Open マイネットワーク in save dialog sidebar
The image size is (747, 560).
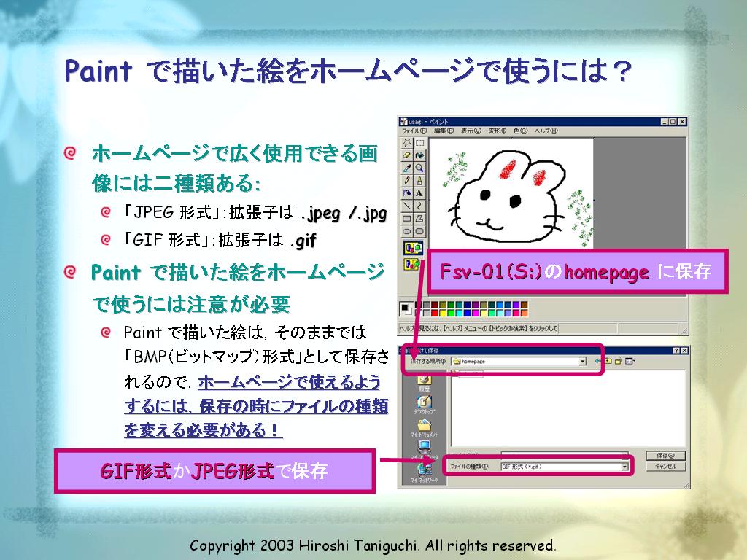[424, 472]
